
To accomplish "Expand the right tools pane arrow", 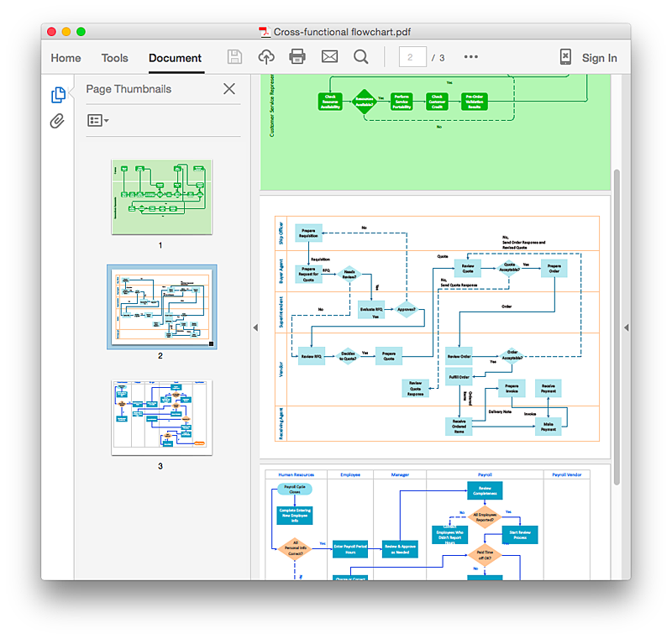I will (626, 327).
